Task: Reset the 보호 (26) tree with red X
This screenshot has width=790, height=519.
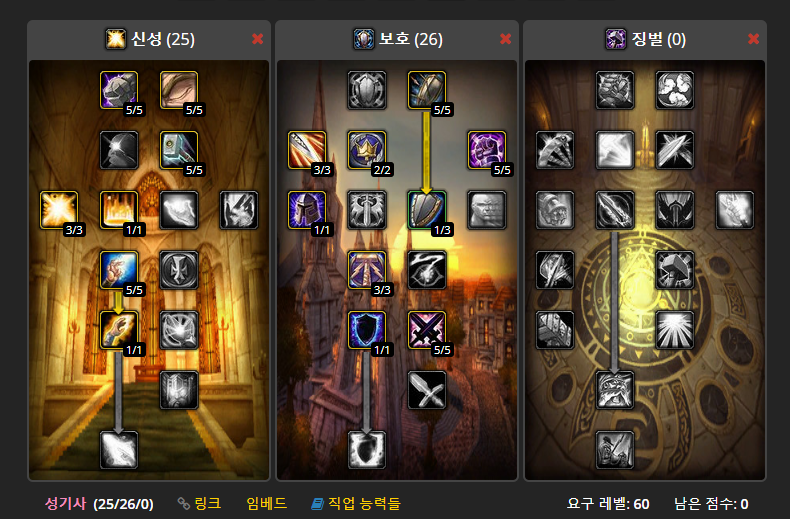Action: click(x=505, y=39)
